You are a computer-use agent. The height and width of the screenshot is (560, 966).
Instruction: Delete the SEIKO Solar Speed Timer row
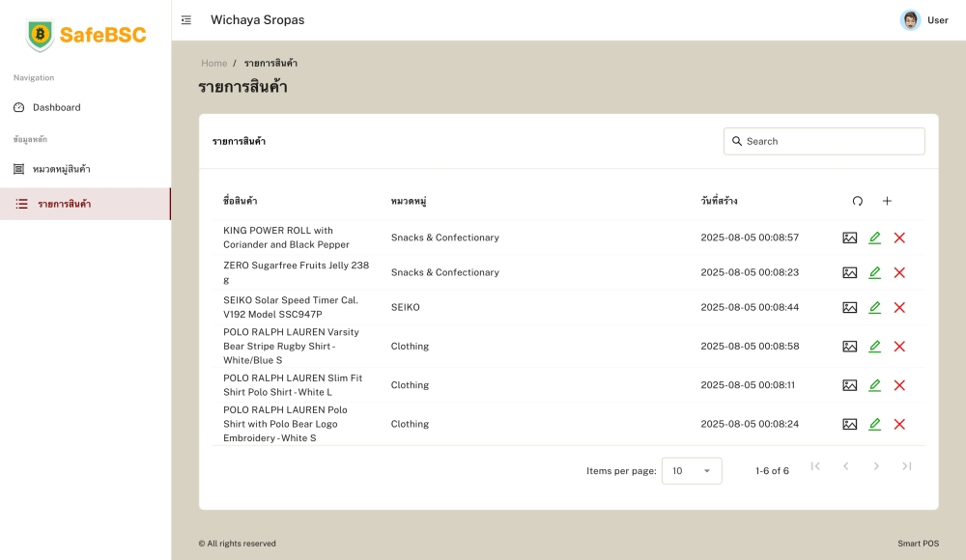[899, 307]
